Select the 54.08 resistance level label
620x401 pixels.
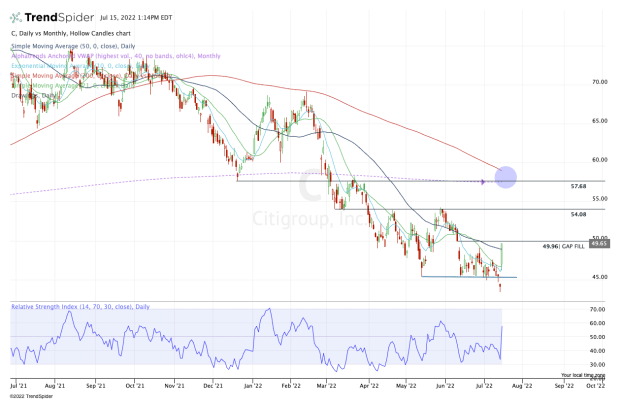coord(577,214)
